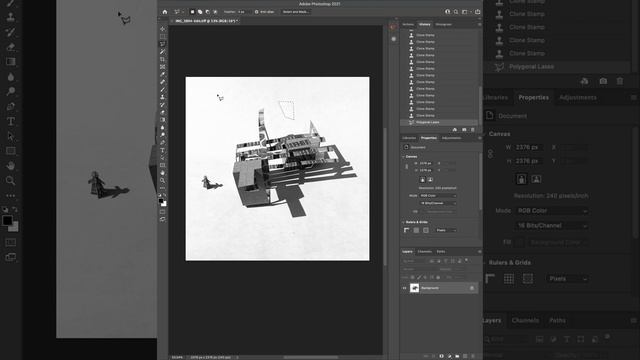Open the History panel menu icon
Image resolution: width=640 pixels, height=360 pixels.
coord(480,24)
